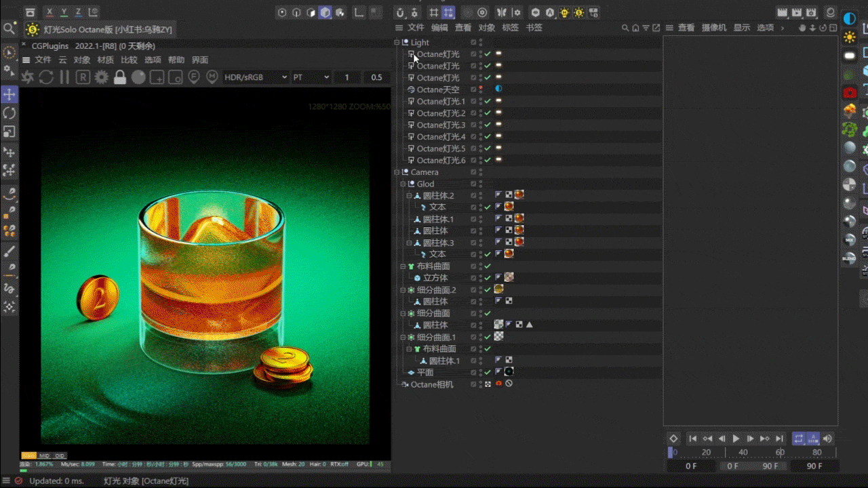Restart Octane render with refresh icon
Viewport: 868px width, 488px height.
coord(46,77)
